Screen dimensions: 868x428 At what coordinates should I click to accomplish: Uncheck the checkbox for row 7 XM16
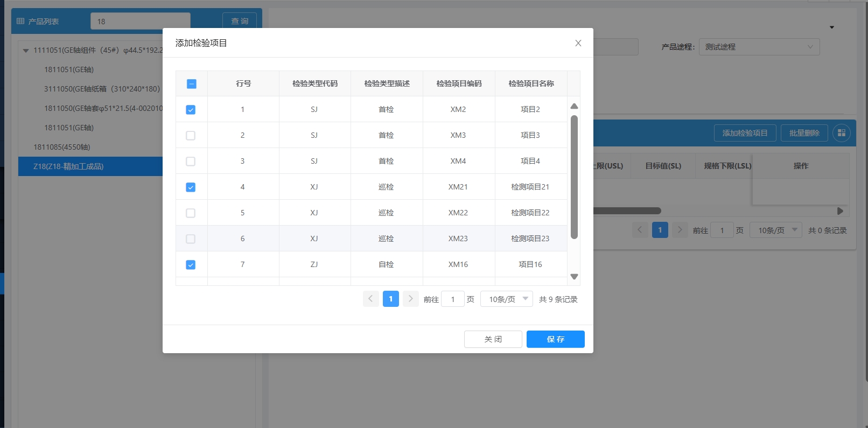pyautogui.click(x=191, y=264)
